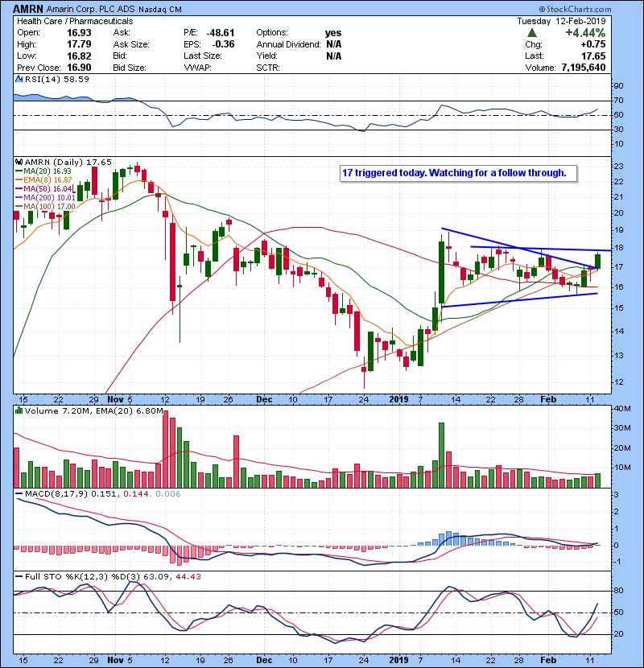Click the Dec label on the bottom date axis
Viewport: 644px width, 668px height.
(x=264, y=660)
